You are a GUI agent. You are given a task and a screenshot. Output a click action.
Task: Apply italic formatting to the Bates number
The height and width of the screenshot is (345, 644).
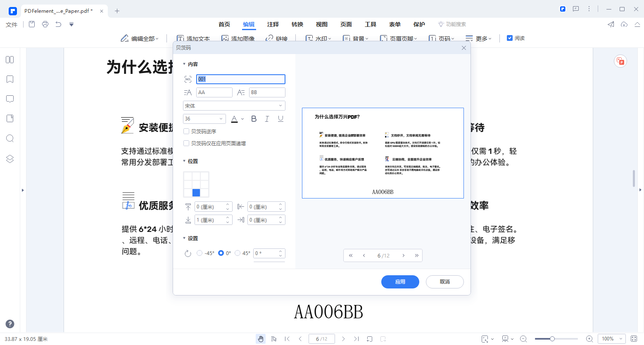pyautogui.click(x=267, y=118)
